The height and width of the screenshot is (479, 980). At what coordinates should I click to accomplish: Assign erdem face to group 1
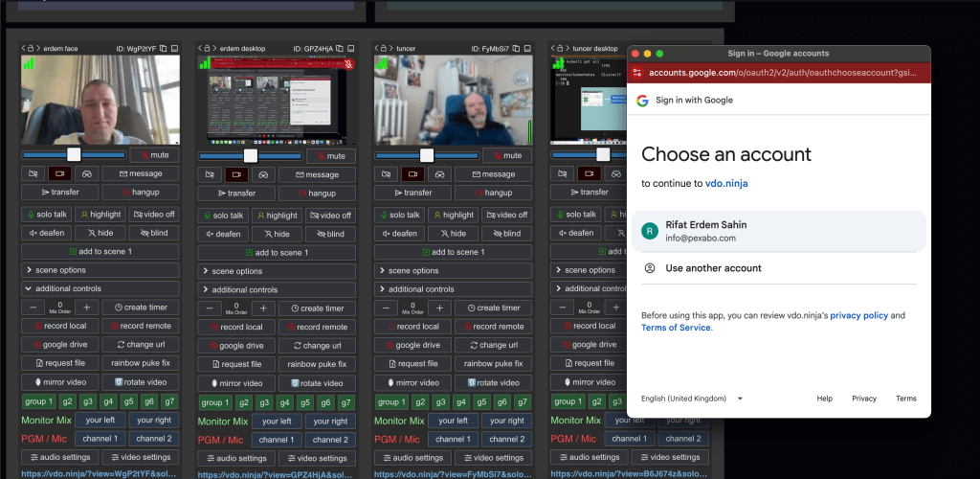click(38, 401)
